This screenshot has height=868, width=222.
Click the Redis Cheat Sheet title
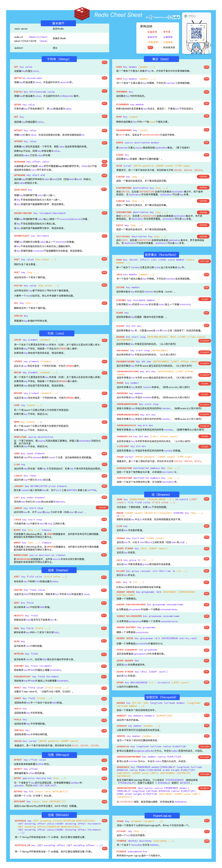click(118, 15)
